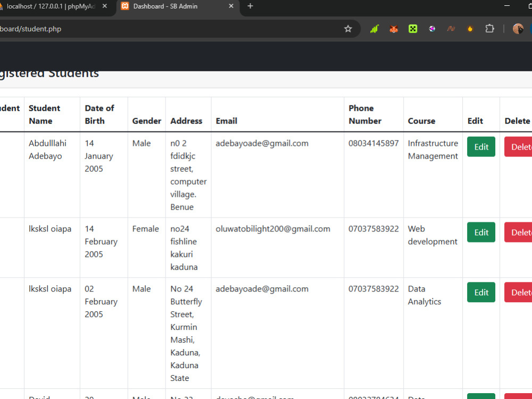The width and height of the screenshot is (532, 399).
Task: Select adebayoade@gmail.com in the Abdulllahi row
Action: click(262, 143)
